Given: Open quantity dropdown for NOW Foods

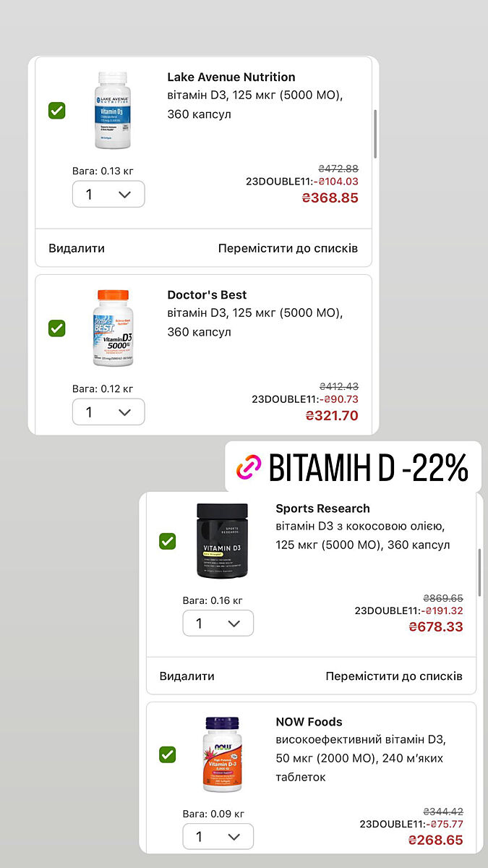Looking at the screenshot, I should 218,836.
